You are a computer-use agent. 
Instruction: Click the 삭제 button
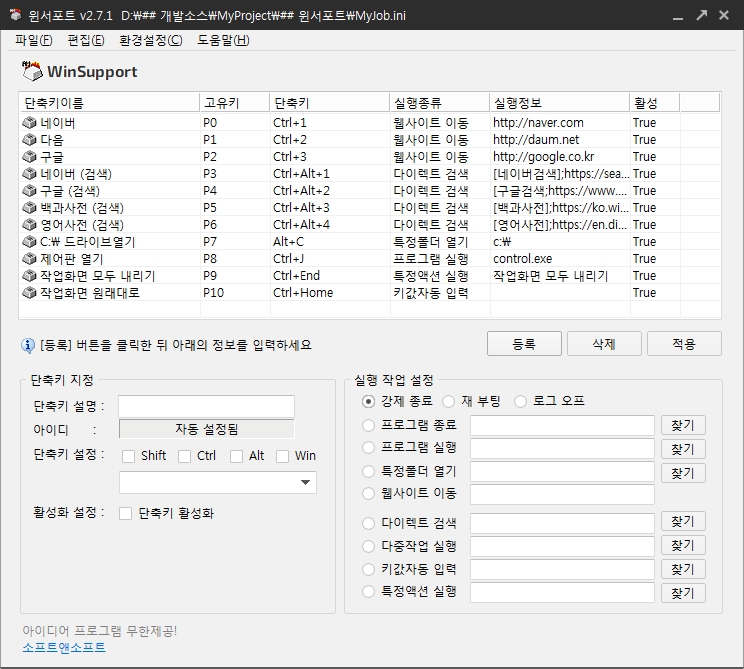[604, 344]
